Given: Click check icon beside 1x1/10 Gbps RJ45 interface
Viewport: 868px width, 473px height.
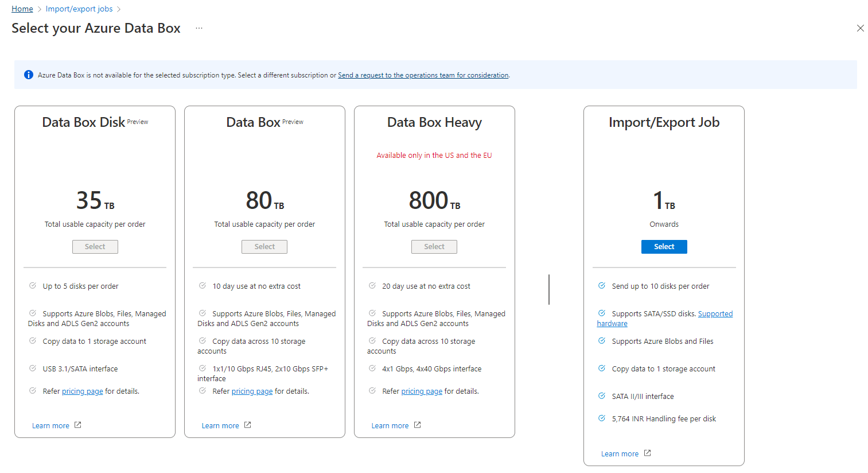Looking at the screenshot, I should coord(203,368).
